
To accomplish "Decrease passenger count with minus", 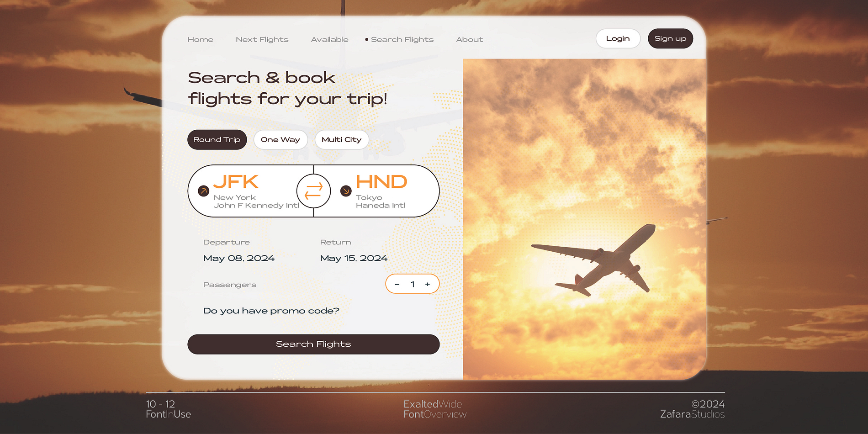I will 397,284.
